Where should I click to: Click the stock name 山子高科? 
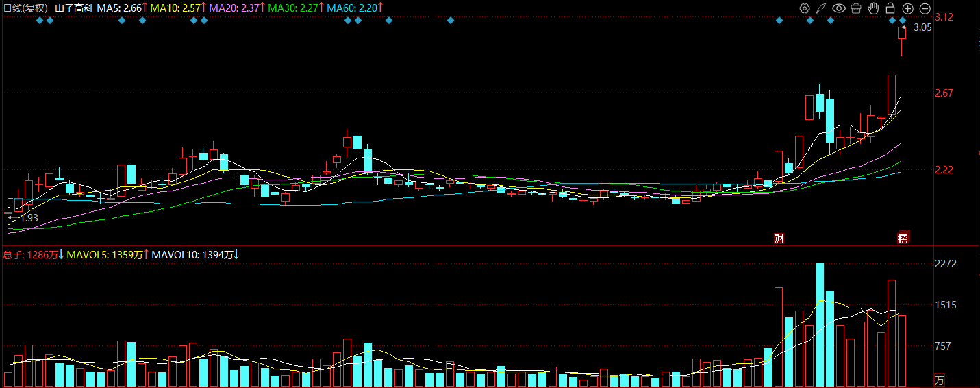[x=74, y=8]
